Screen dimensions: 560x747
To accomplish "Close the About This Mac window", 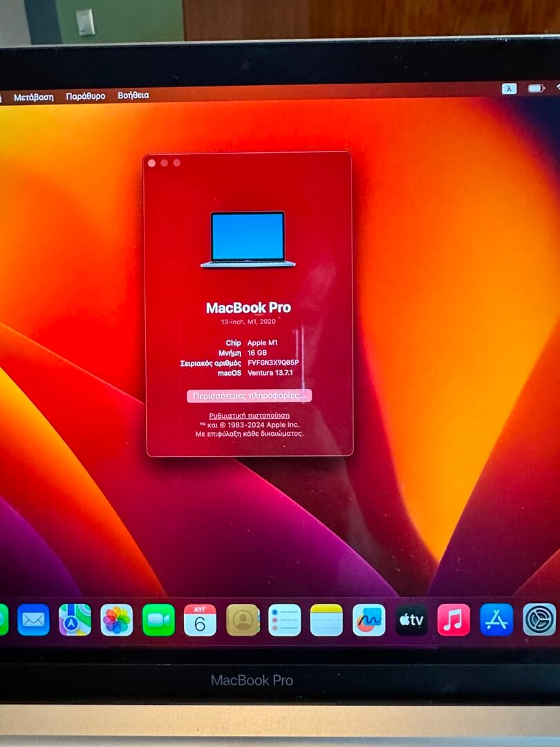I will (152, 163).
